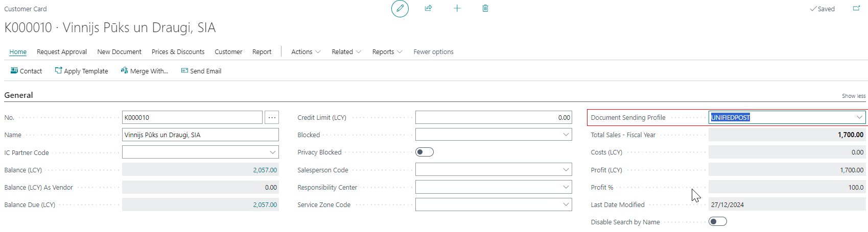Open the Prices & Discounts tab

pyautogui.click(x=178, y=51)
